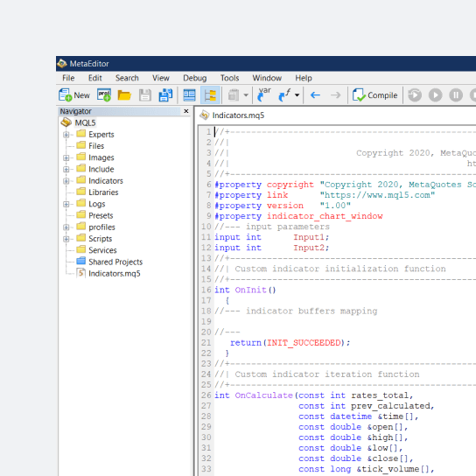
Task: Open the File menu
Action: pos(68,78)
